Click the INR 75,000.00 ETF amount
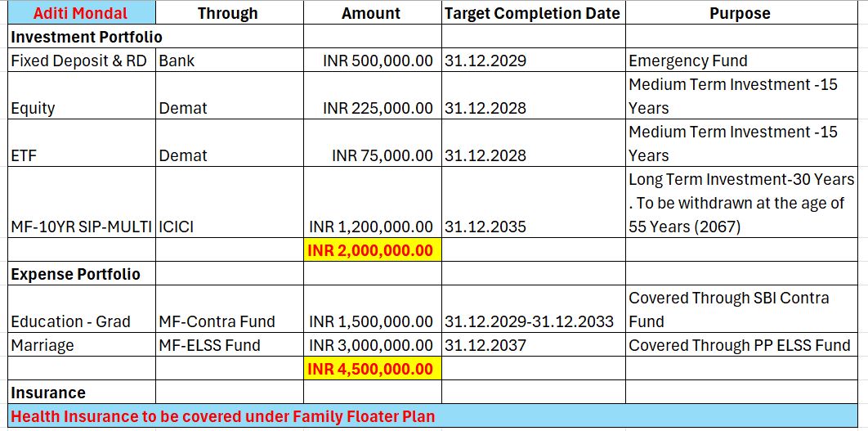Screen dimensions: 868x431 pos(372,155)
